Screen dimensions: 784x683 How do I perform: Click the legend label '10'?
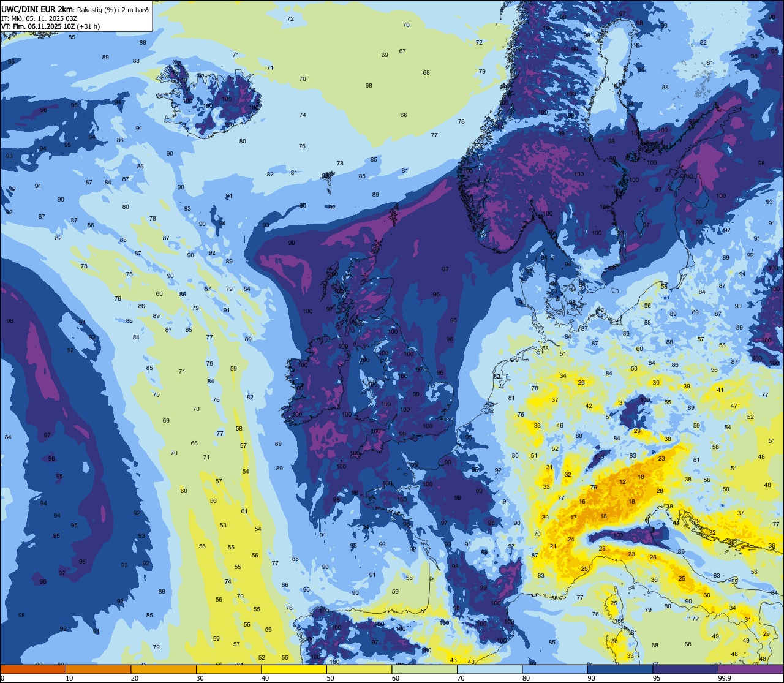tap(69, 677)
